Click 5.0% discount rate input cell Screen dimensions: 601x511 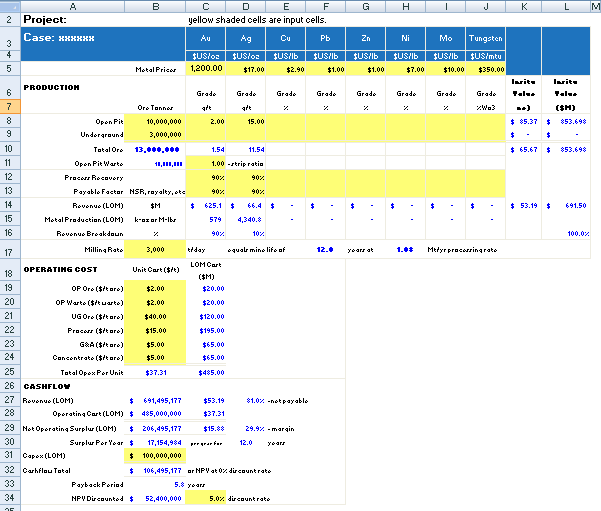pyautogui.click(x=206, y=498)
